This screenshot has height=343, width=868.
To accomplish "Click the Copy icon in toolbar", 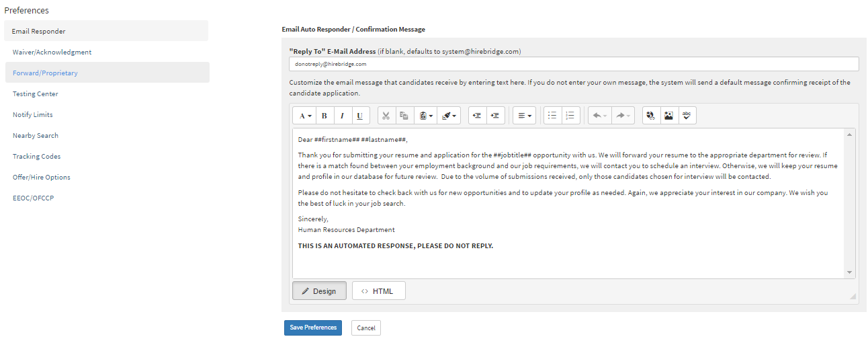I will coord(404,116).
